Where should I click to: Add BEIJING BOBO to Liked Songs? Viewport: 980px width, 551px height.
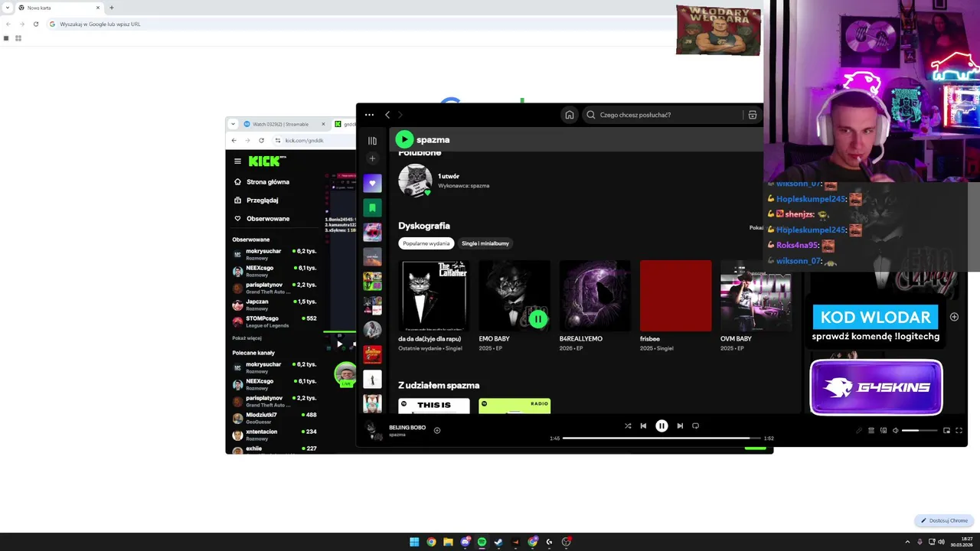tap(437, 430)
